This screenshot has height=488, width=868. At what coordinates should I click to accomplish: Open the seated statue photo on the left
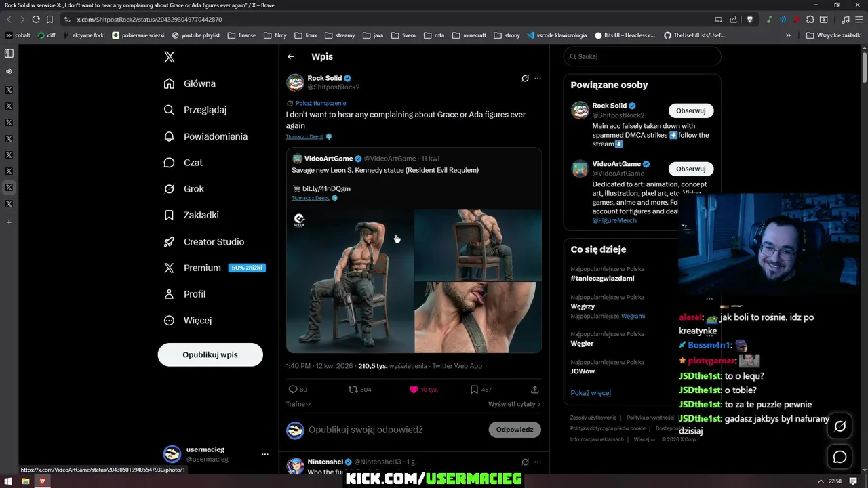coord(349,281)
